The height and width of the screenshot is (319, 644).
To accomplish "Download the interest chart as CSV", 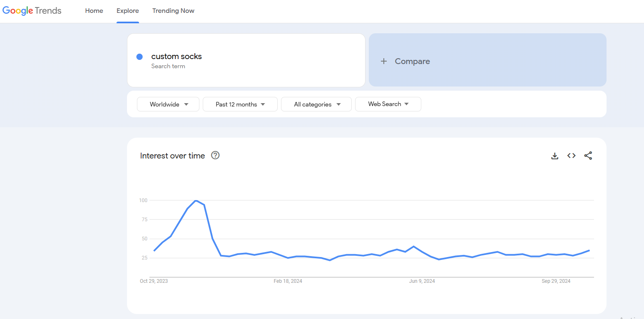I will point(554,156).
